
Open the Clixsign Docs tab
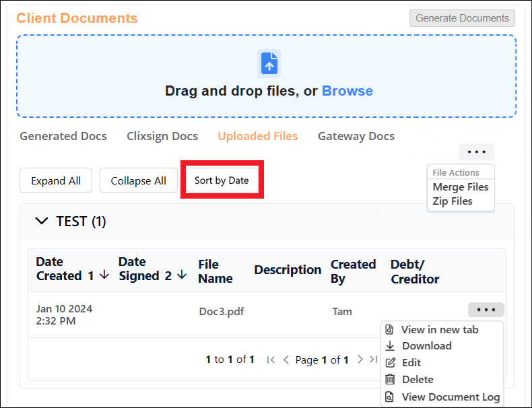tap(162, 136)
